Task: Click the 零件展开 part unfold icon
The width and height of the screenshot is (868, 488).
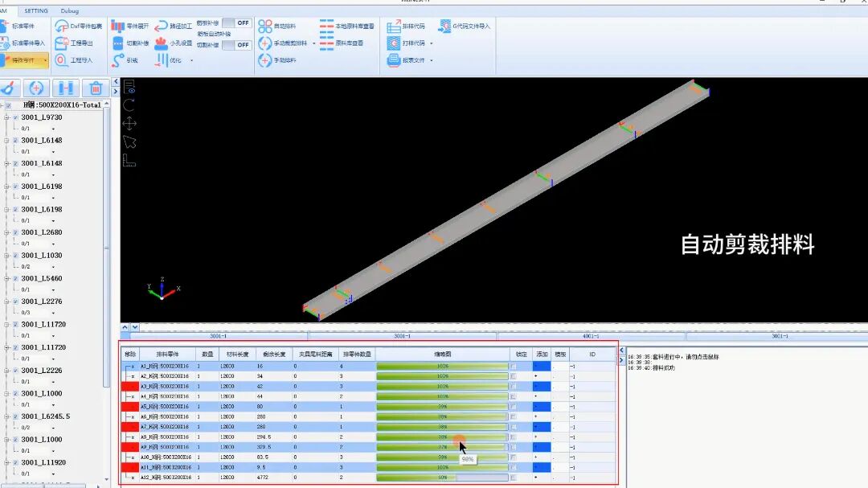Action: (117, 26)
